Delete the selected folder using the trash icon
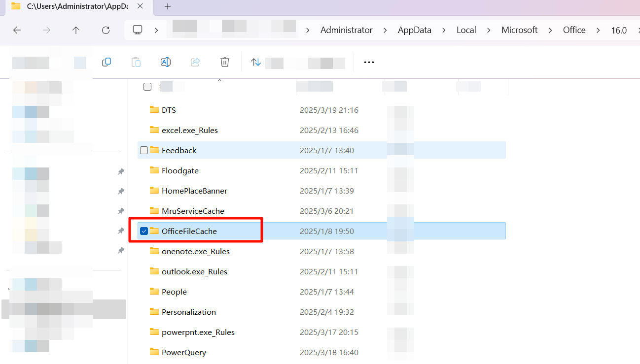This screenshot has width=640, height=364. point(225,62)
